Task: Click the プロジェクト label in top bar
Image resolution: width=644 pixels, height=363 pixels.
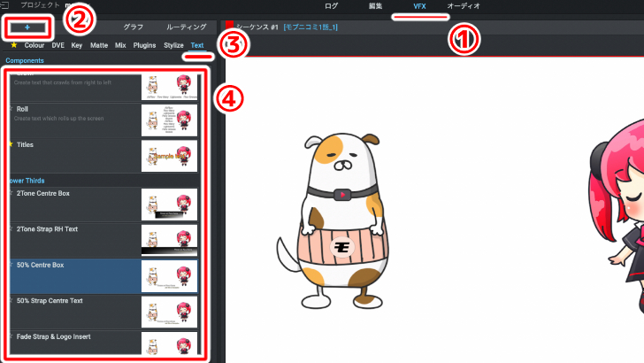Action: click(41, 5)
